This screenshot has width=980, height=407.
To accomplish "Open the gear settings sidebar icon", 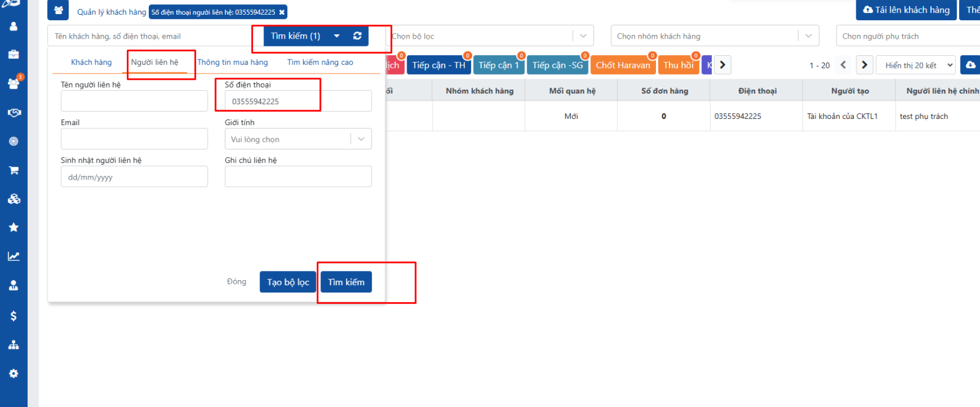I will [x=13, y=373].
